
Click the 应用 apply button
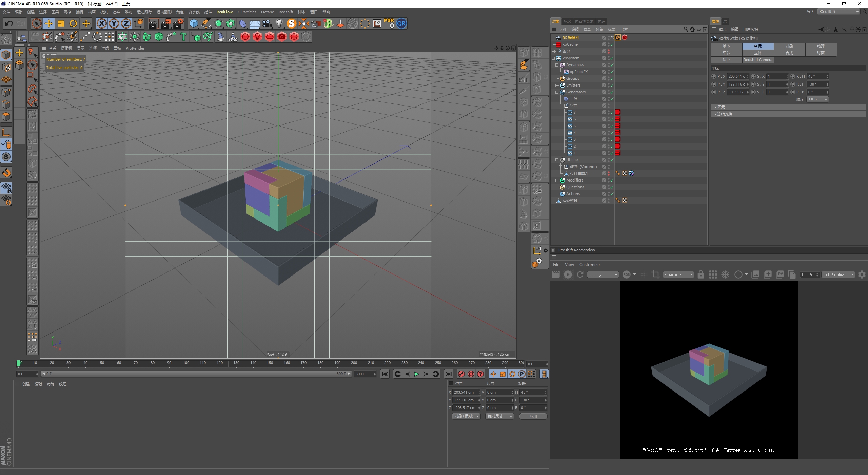pos(533,416)
